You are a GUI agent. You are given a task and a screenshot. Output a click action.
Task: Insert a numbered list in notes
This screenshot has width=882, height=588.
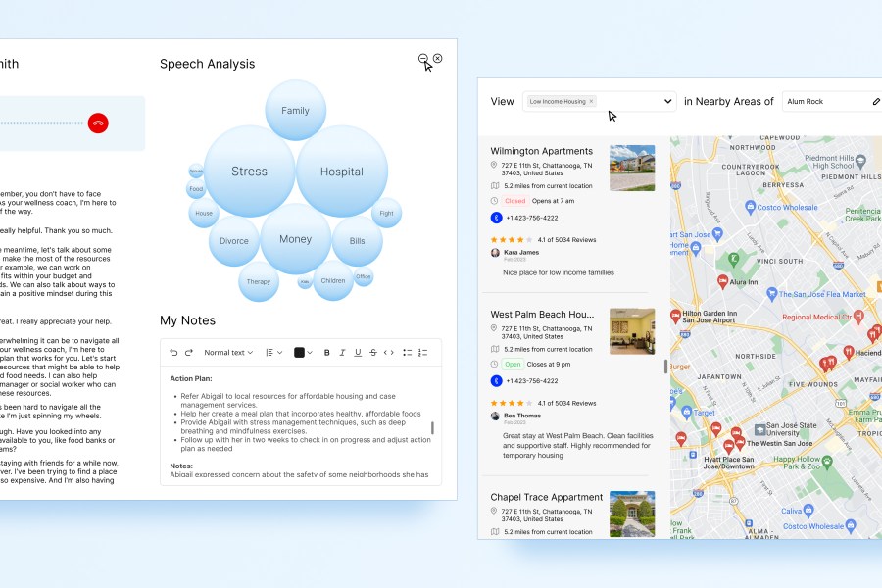(x=423, y=353)
